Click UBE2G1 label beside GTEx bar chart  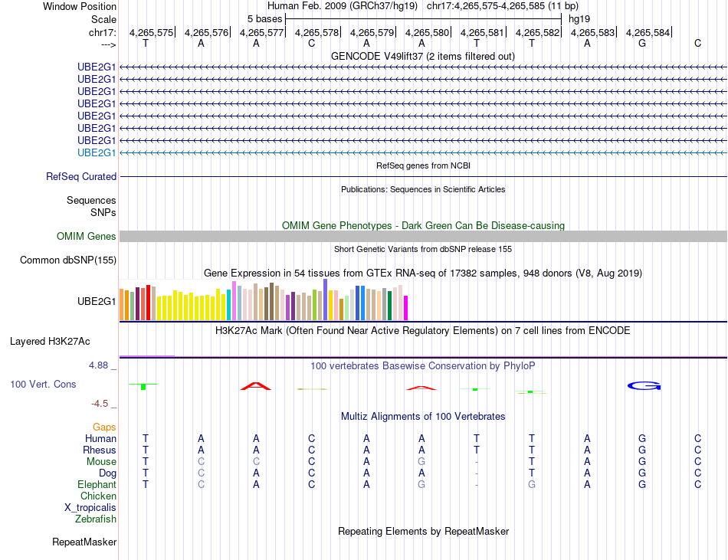coord(97,301)
